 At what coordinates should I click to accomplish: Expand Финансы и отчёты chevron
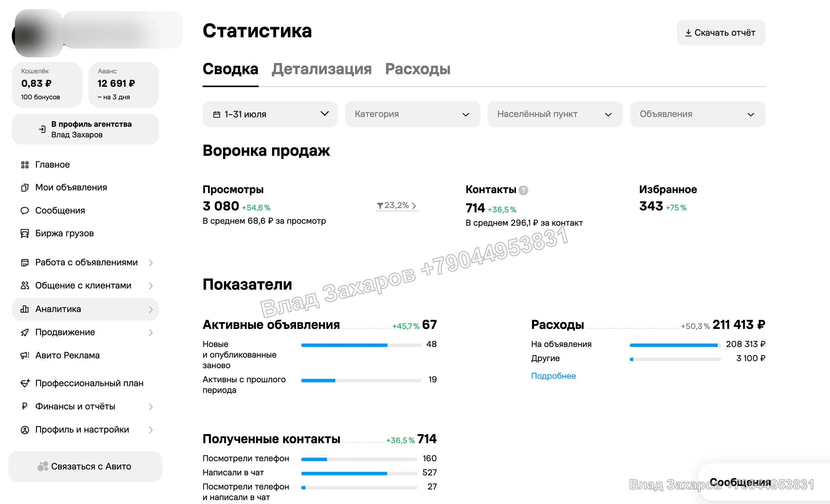click(151, 407)
